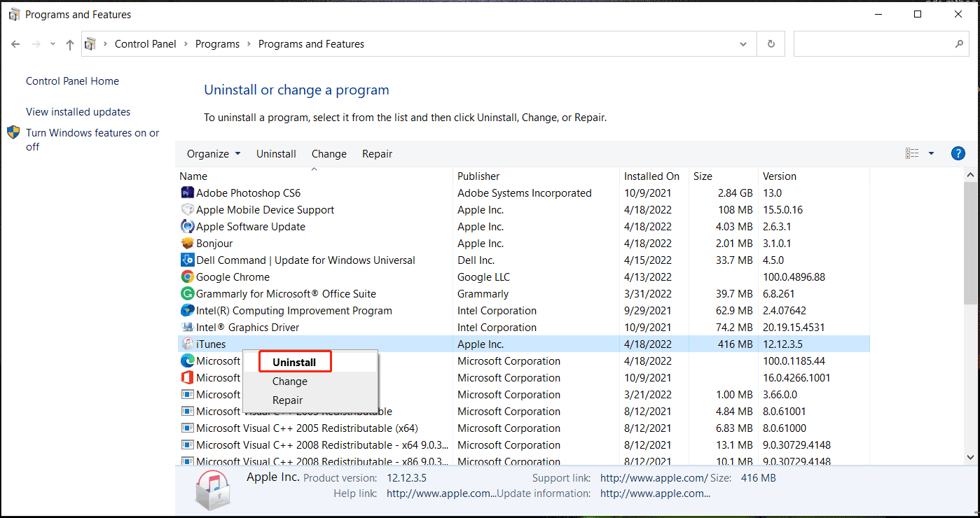Screen dimensions: 980x518
Task: Click the scrollbar up arrow
Action: 970,175
